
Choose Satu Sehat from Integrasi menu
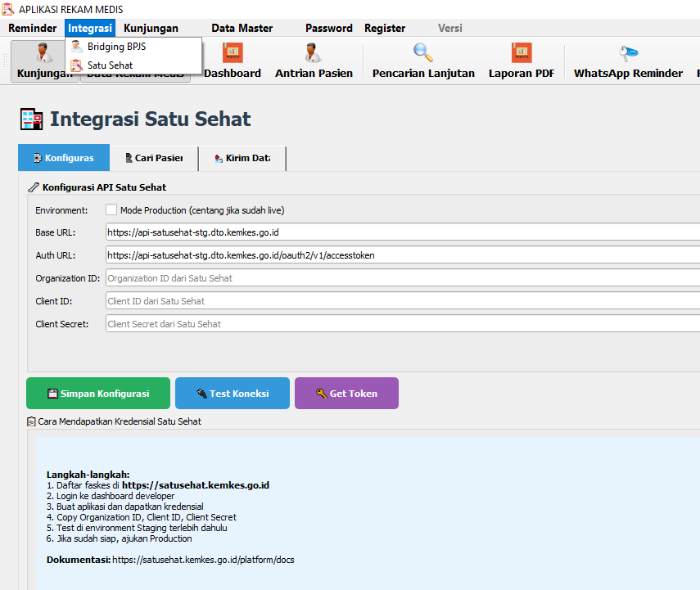[x=133, y=65]
